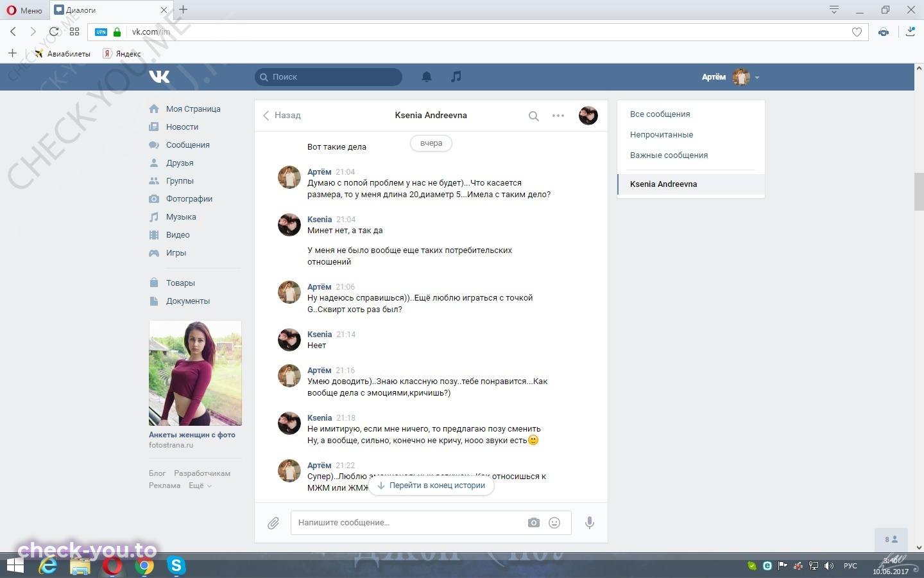Open the Реклама footer link
924x578 pixels.
click(x=164, y=486)
